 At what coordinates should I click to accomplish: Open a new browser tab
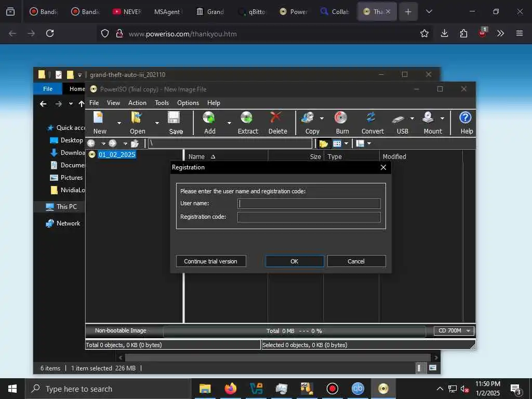tap(408, 12)
